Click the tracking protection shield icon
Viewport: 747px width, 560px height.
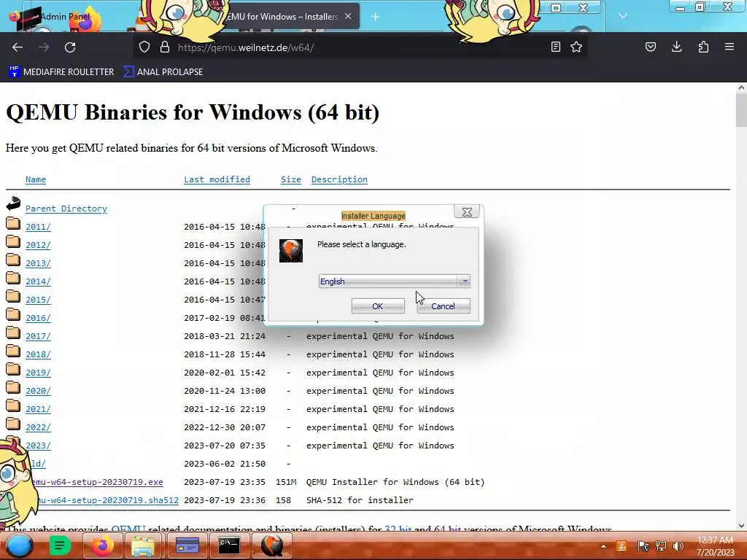click(144, 47)
